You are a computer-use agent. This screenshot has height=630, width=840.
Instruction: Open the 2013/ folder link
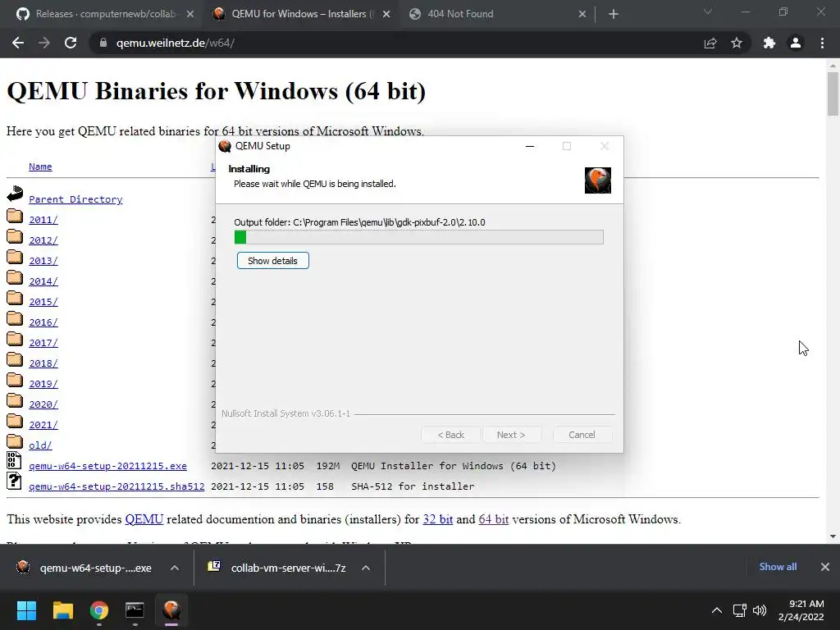click(43, 261)
